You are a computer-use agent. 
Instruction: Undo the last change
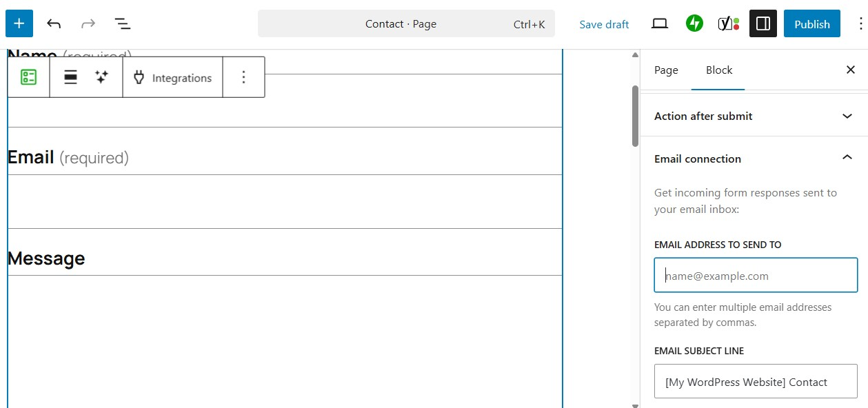point(53,23)
